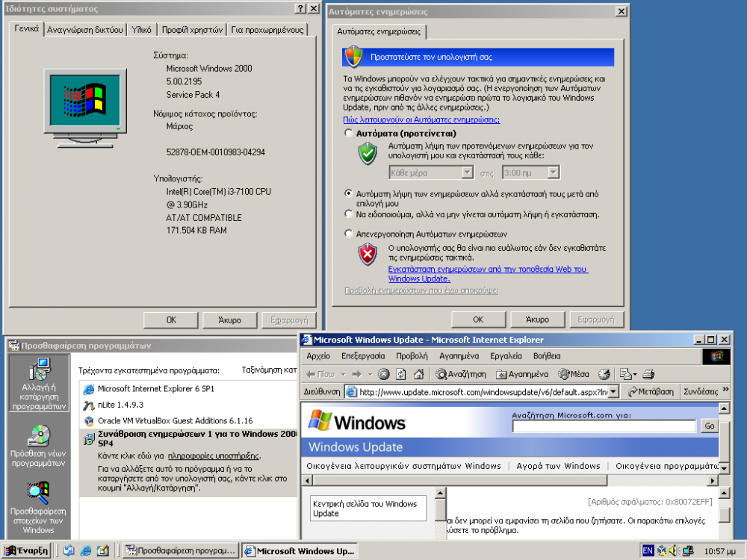Launch Internet Explorer from Quick Launch bar

point(86,551)
